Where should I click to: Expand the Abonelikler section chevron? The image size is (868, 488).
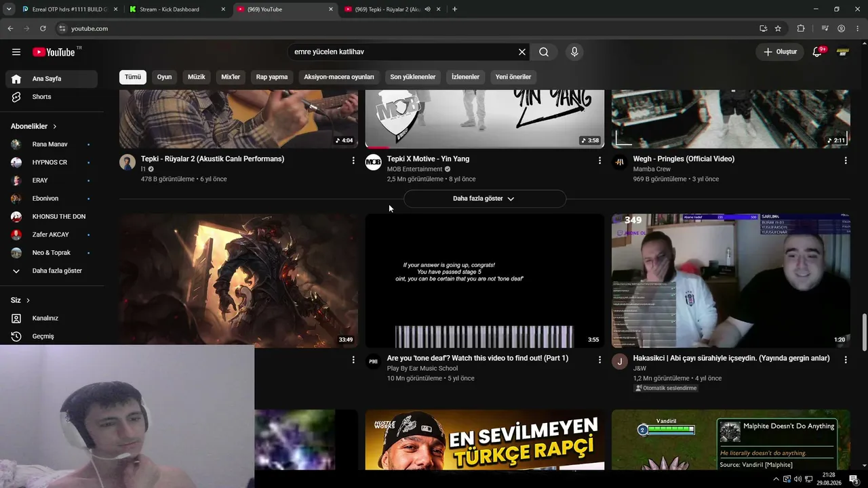click(x=55, y=127)
